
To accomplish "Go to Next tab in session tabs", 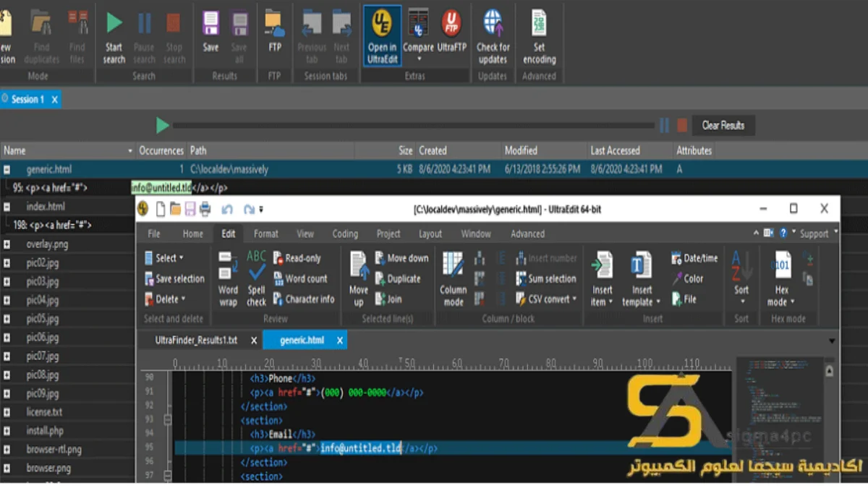I will (341, 23).
